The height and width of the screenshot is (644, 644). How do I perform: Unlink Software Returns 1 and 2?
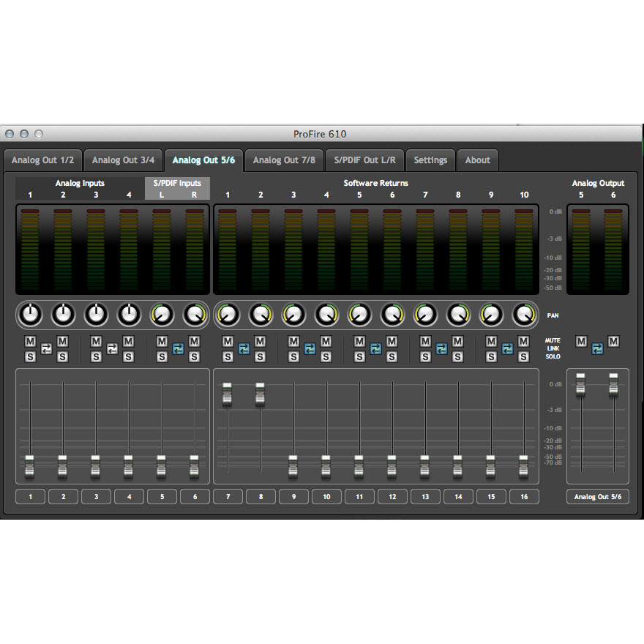tap(244, 349)
